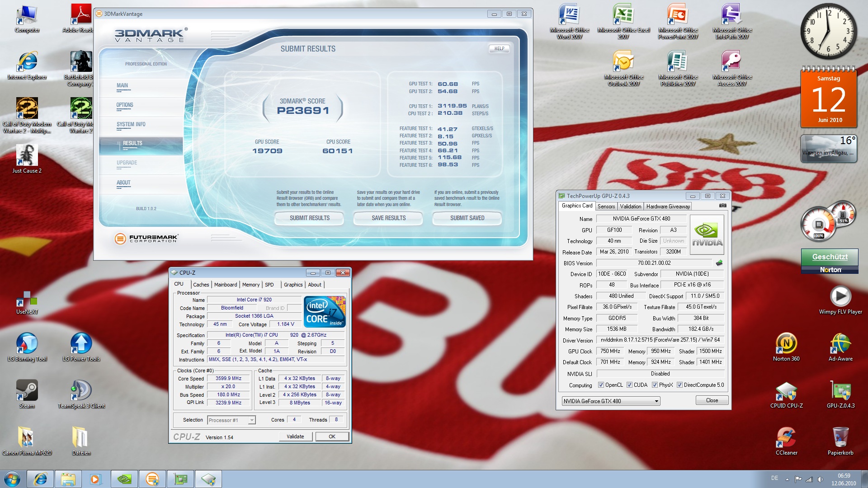Click SUBMIT RESULTS button

click(310, 218)
